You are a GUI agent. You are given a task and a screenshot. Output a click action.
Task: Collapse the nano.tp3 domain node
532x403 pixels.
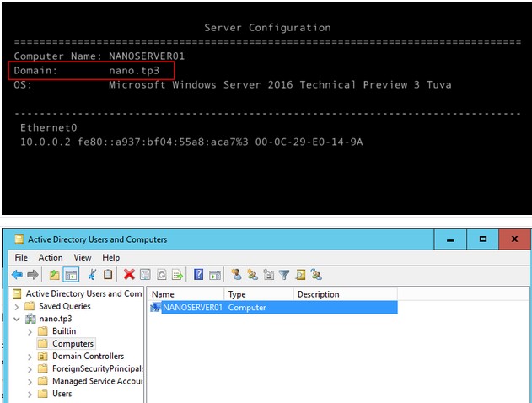point(18,320)
